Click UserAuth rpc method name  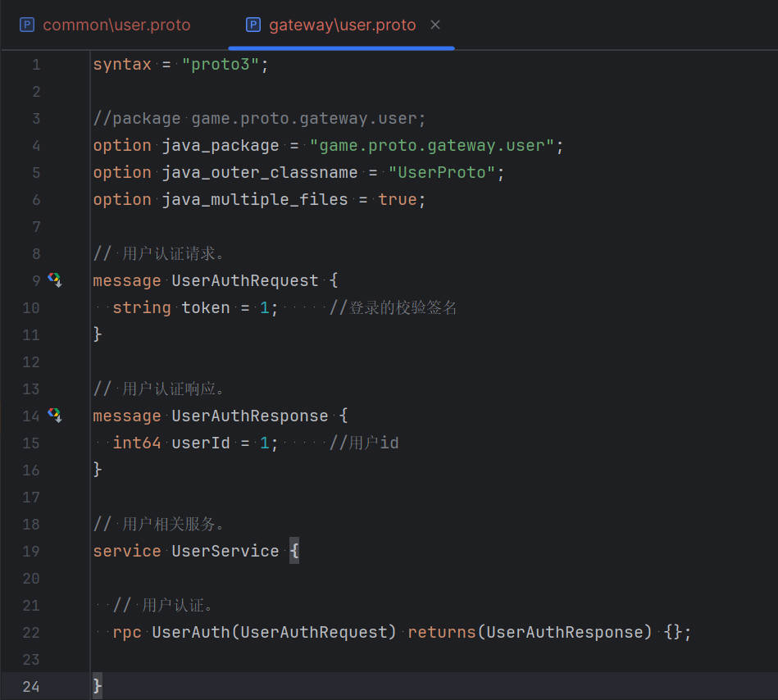pos(191,633)
